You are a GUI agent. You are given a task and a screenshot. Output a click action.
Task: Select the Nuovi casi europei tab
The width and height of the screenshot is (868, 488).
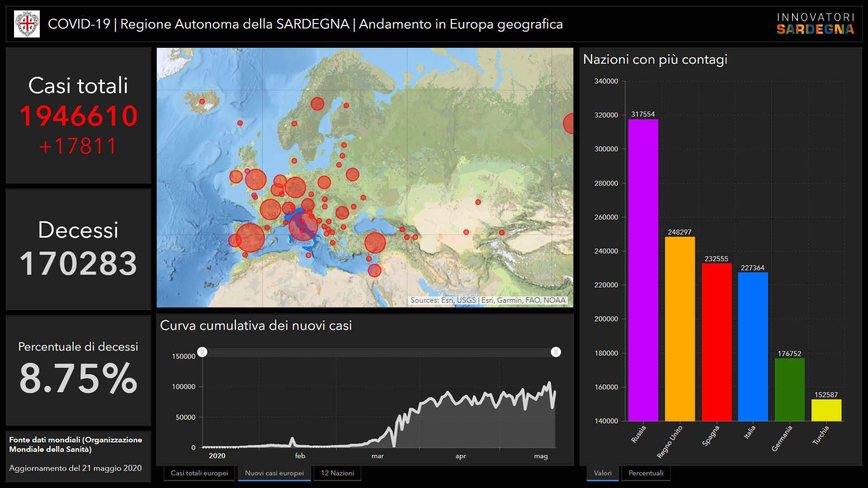click(274, 473)
